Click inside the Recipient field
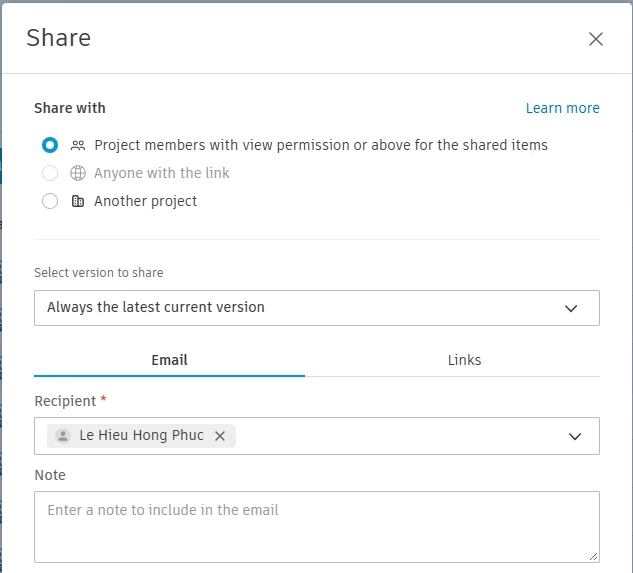The height and width of the screenshot is (573, 633). pos(317,436)
